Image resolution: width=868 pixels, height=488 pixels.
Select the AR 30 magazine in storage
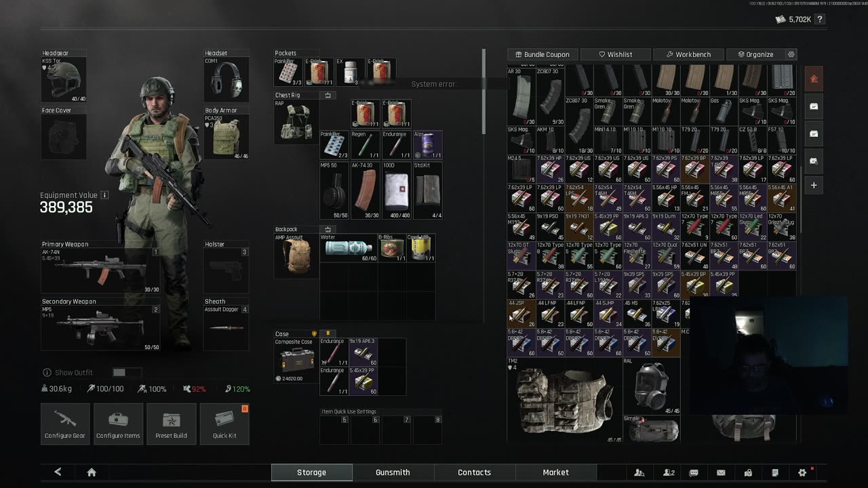point(521,96)
